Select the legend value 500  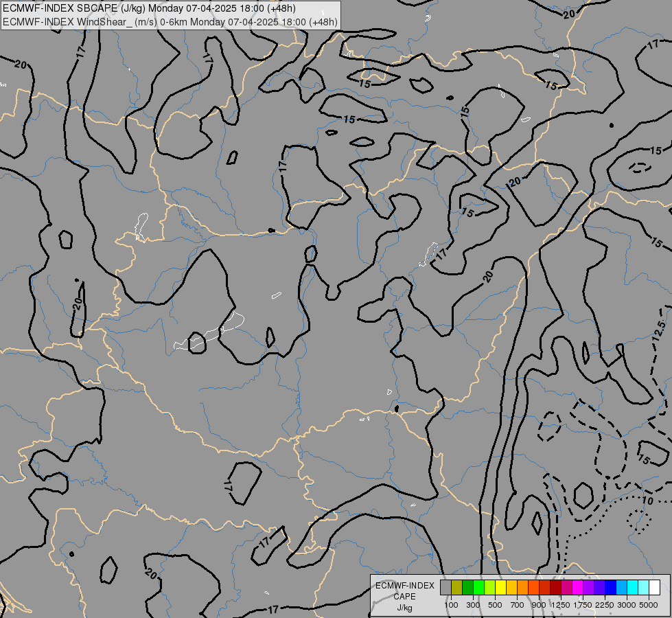tap(495, 605)
